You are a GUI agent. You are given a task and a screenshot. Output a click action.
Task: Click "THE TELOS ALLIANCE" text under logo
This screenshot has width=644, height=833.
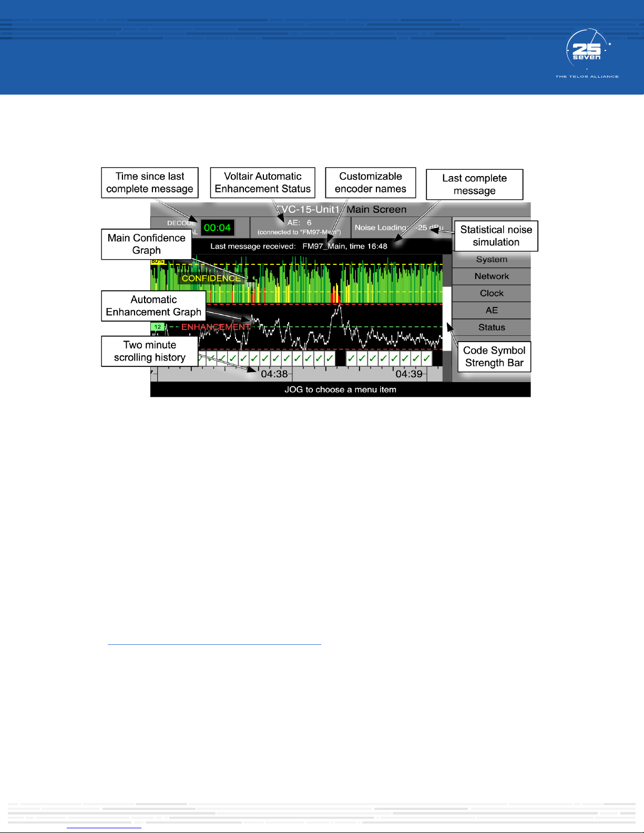(587, 77)
